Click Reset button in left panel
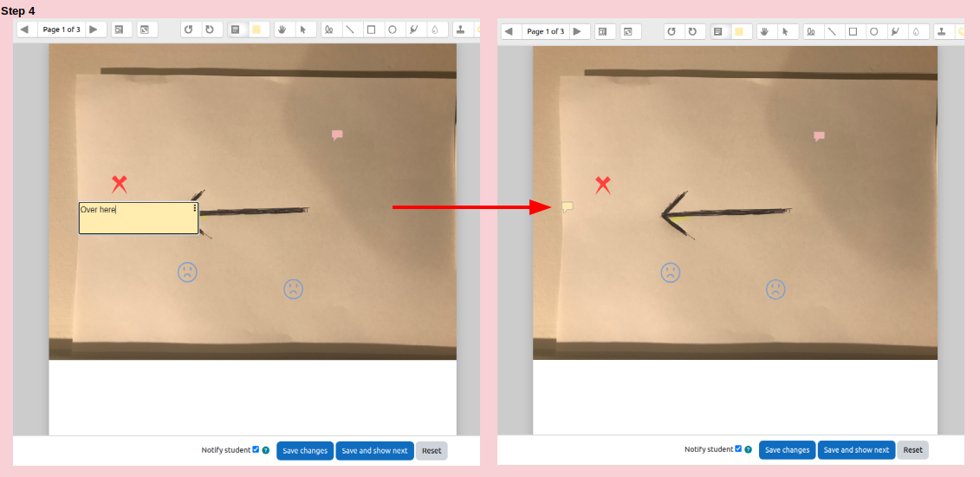The height and width of the screenshot is (477, 980). (432, 451)
